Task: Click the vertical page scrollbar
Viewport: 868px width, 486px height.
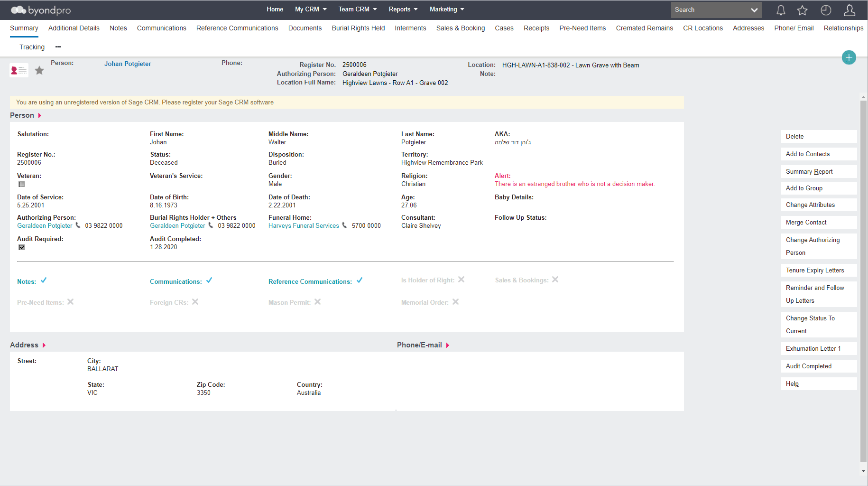Action: point(863,280)
